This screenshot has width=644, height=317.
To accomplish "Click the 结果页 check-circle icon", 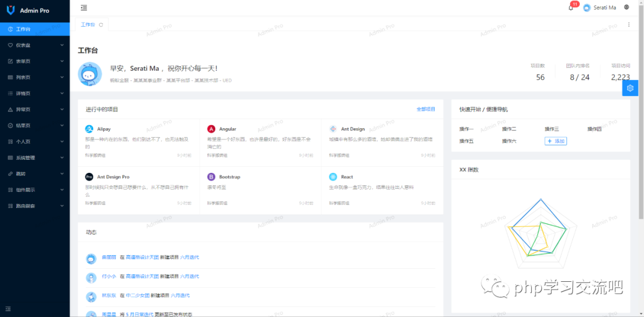I will pos(11,126).
